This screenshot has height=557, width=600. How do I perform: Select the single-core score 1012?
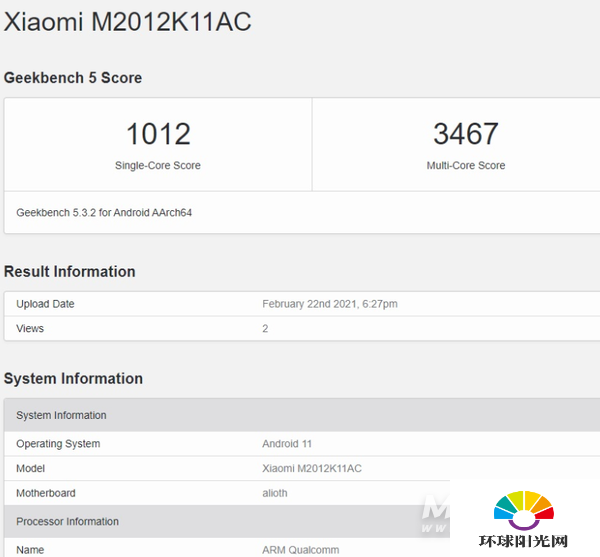tap(158, 134)
